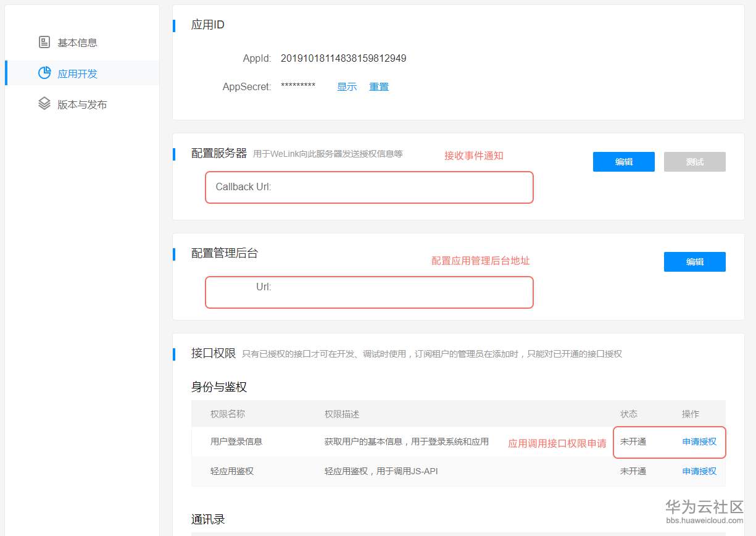Screen dimensions: 756x536
Task: Click the 权限名称 column header
Action: [228, 414]
